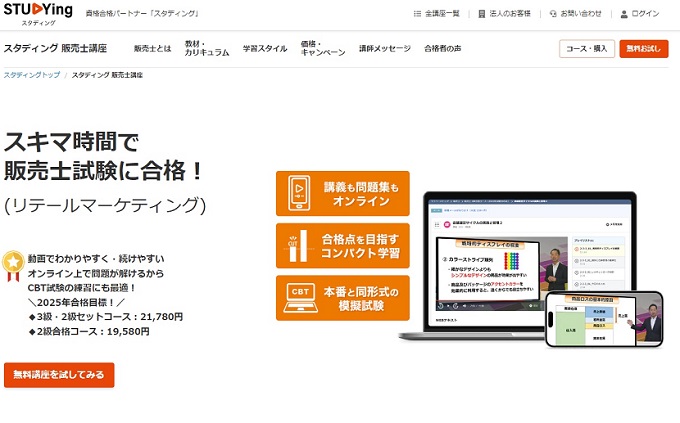This screenshot has height=423, width=680.
Task: Click the CBT laptop icon
Action: (301, 298)
